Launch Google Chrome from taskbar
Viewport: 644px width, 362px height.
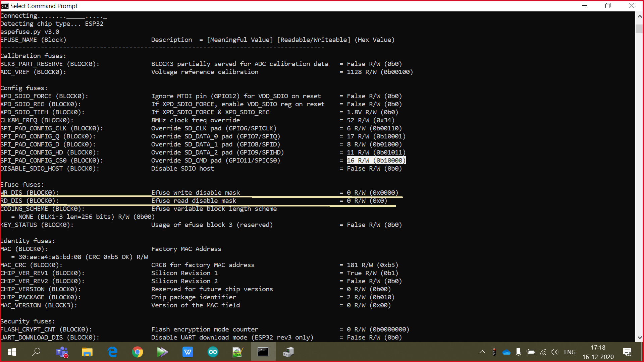[138, 352]
